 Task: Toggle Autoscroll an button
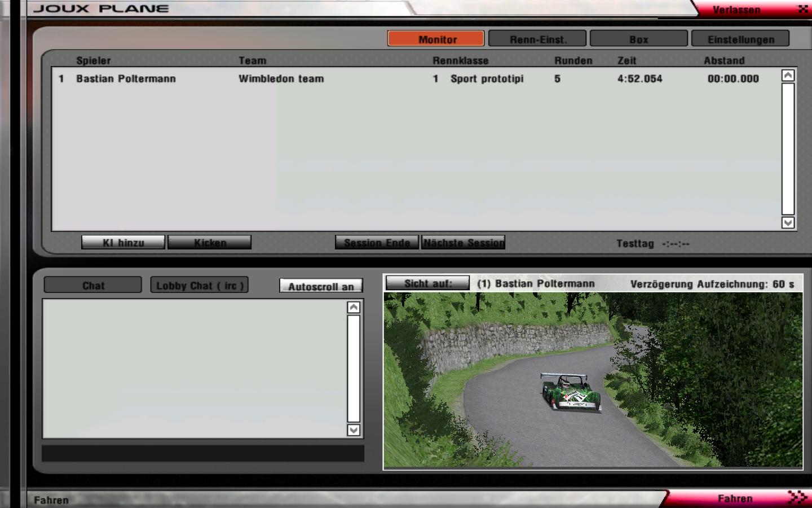tap(321, 286)
